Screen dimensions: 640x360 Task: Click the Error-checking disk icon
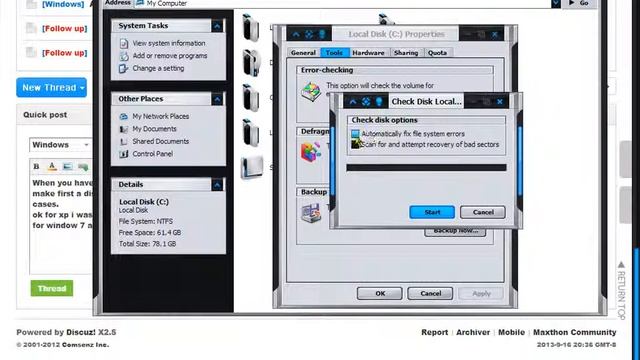311,91
